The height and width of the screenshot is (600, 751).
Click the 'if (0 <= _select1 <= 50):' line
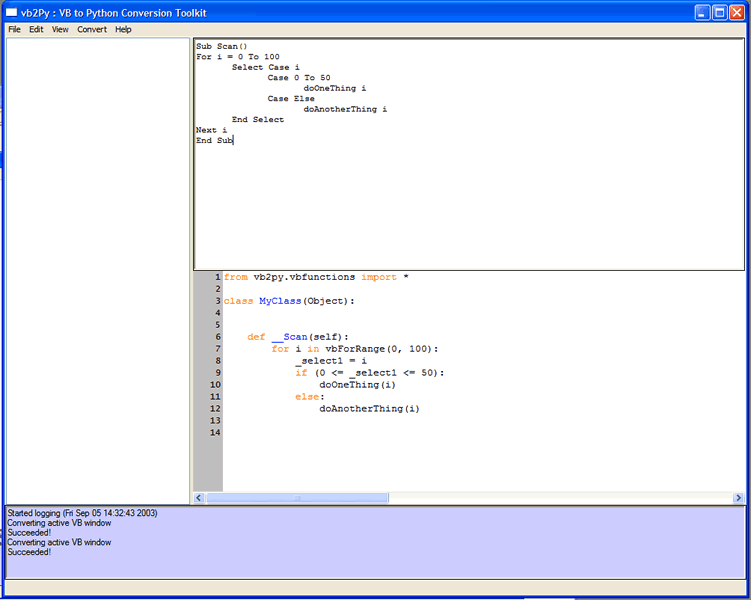click(x=370, y=373)
